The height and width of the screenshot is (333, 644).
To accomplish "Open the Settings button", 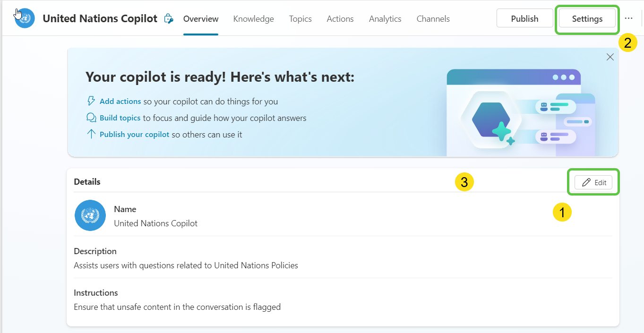I will click(587, 19).
